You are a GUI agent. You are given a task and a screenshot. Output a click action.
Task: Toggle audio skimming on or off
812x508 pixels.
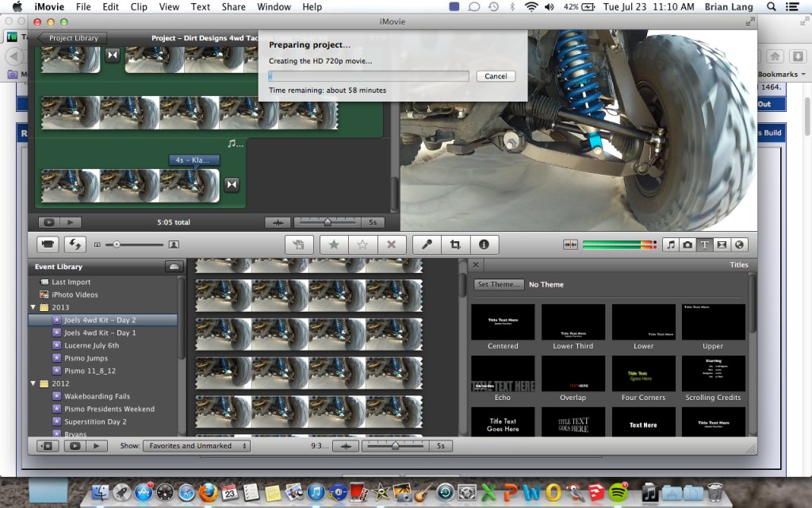570,244
